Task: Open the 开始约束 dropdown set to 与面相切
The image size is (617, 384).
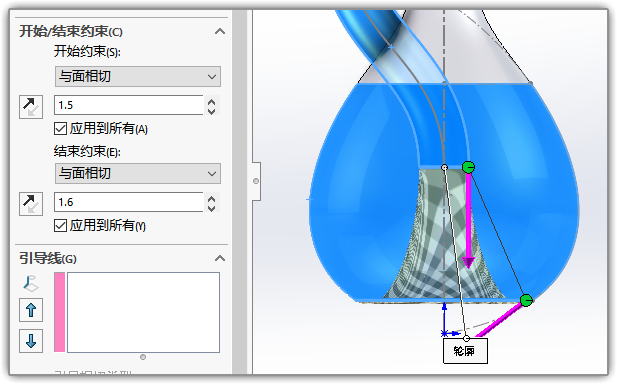Action: (137, 76)
